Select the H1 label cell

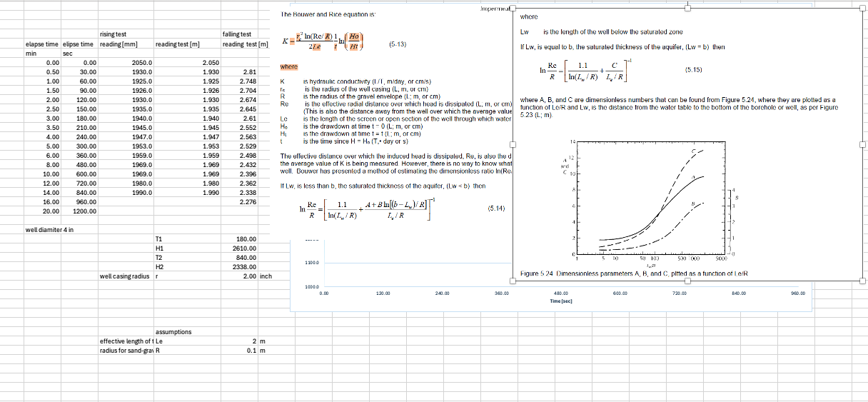tap(187, 248)
